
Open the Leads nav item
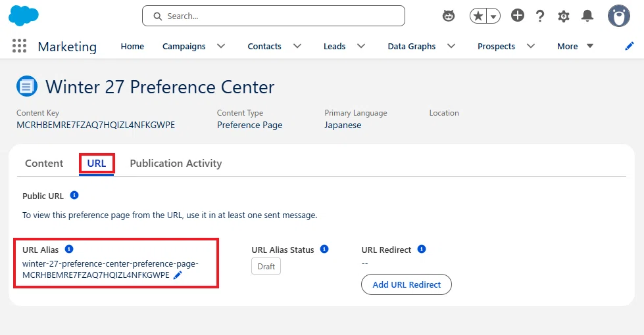[x=334, y=47]
